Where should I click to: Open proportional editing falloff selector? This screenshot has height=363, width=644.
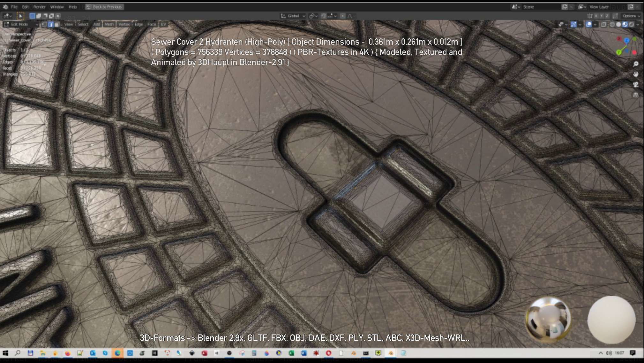351,16
